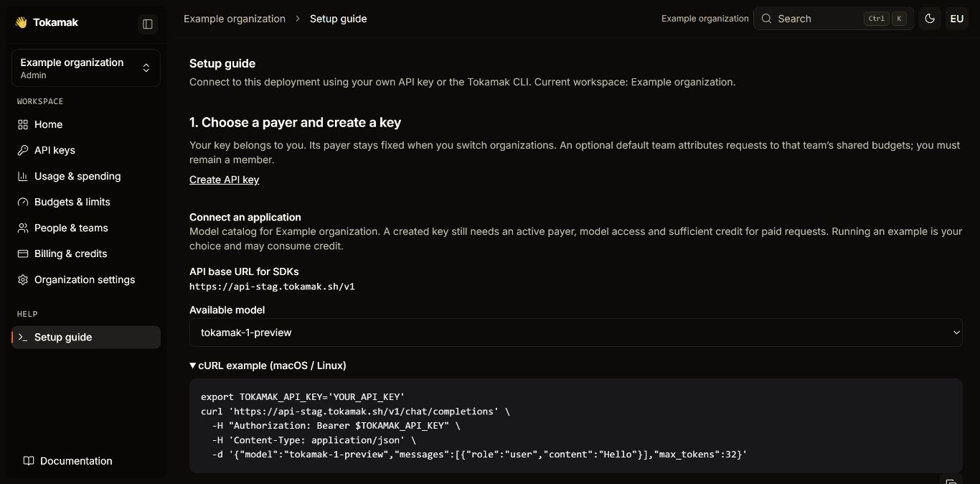The image size is (980, 484).
Task: Click the Setup guide terminal icon
Action: pyautogui.click(x=23, y=337)
